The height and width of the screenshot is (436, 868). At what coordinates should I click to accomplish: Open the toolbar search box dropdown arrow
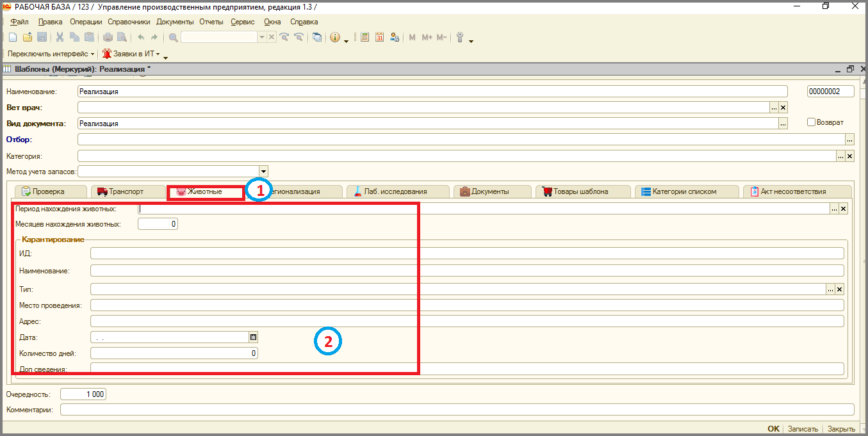[261, 37]
